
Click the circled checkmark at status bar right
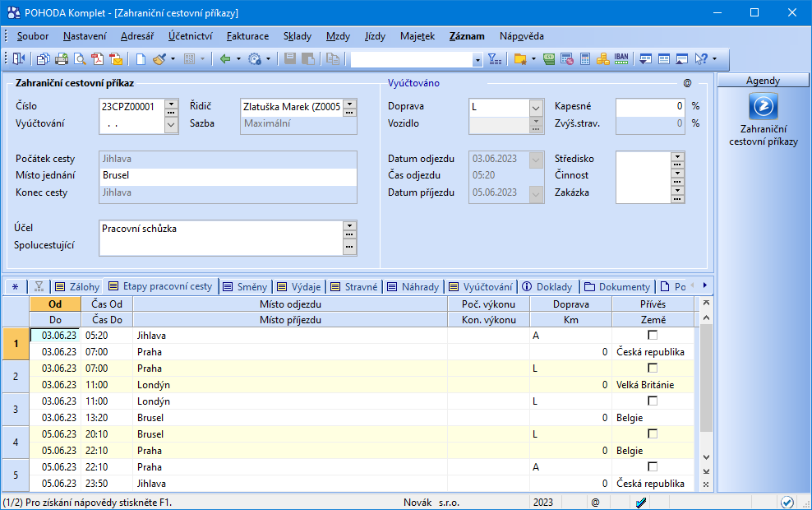(x=787, y=503)
